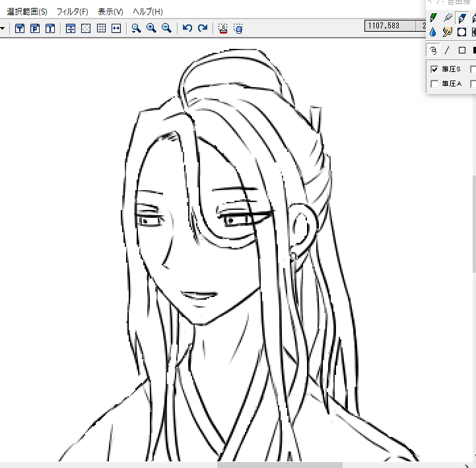This screenshot has width=476, height=468.
Task: Select the blue pen tool
Action: pos(462,18)
